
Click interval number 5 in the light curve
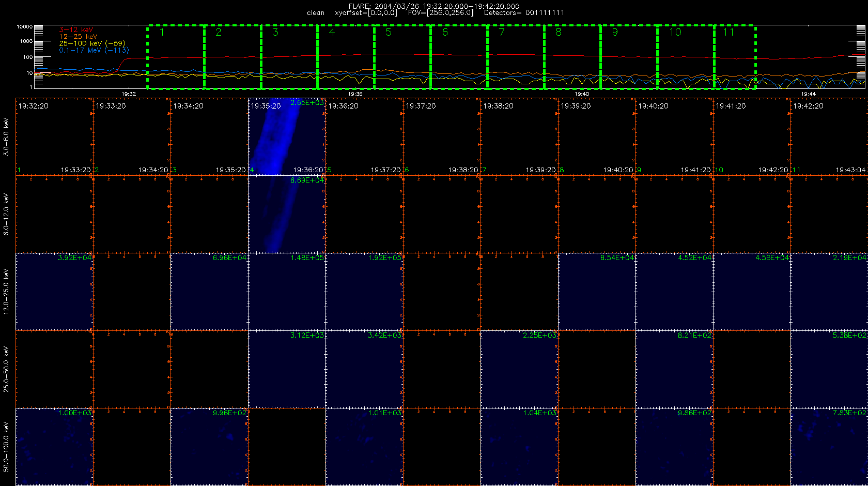pos(389,32)
